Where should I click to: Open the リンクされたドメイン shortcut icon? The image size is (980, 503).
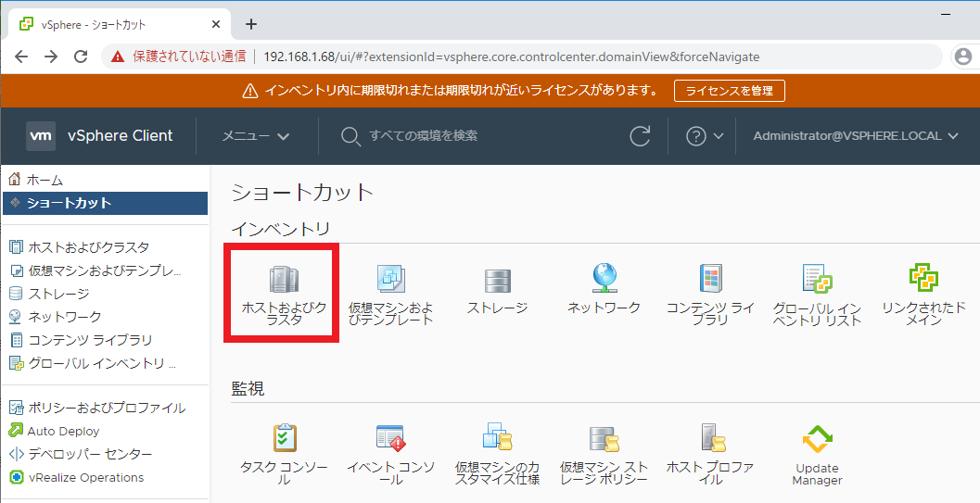pyautogui.click(x=923, y=278)
